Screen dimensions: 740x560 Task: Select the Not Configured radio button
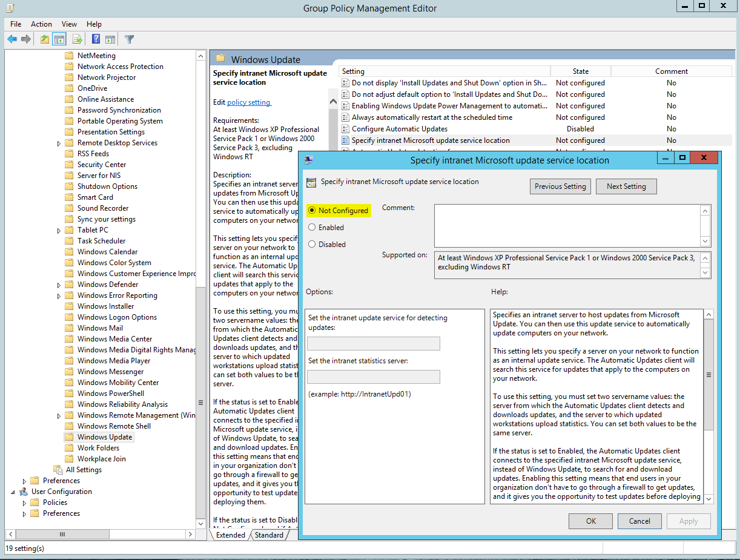tap(311, 210)
